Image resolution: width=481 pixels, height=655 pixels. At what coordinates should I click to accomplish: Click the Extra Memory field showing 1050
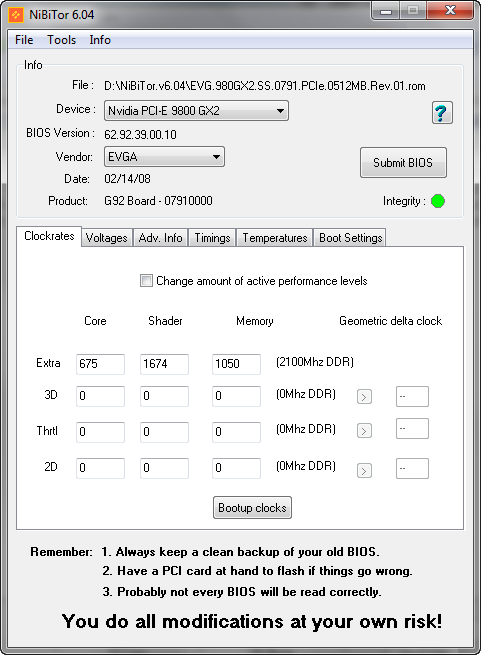click(237, 364)
